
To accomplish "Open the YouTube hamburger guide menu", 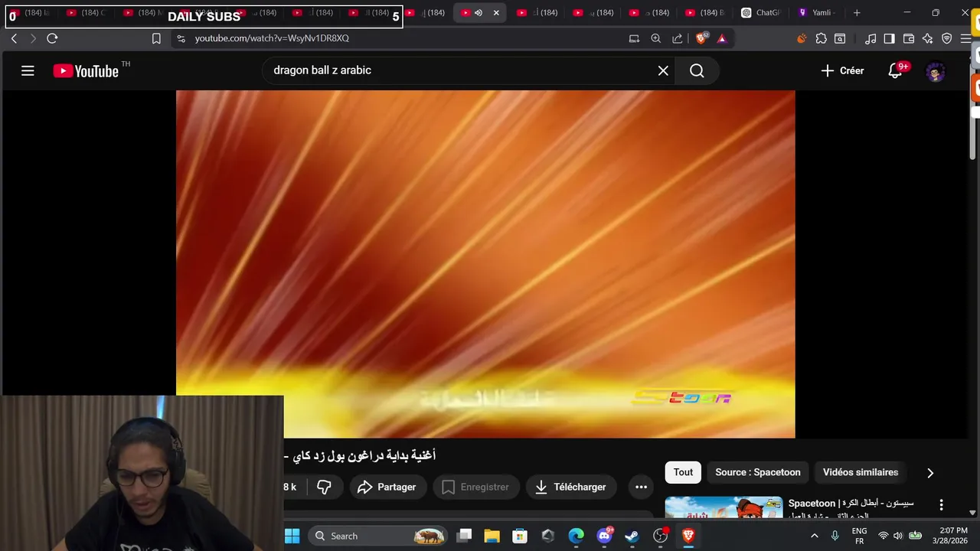I will click(28, 71).
